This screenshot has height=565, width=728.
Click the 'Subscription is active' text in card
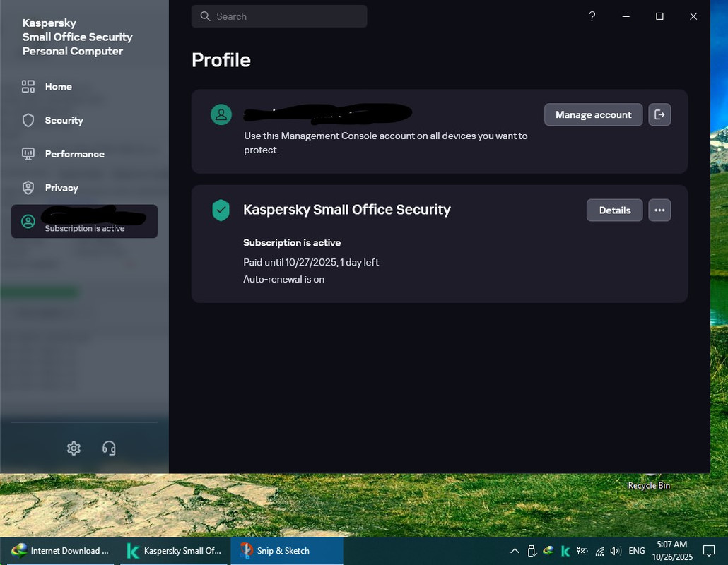(292, 243)
